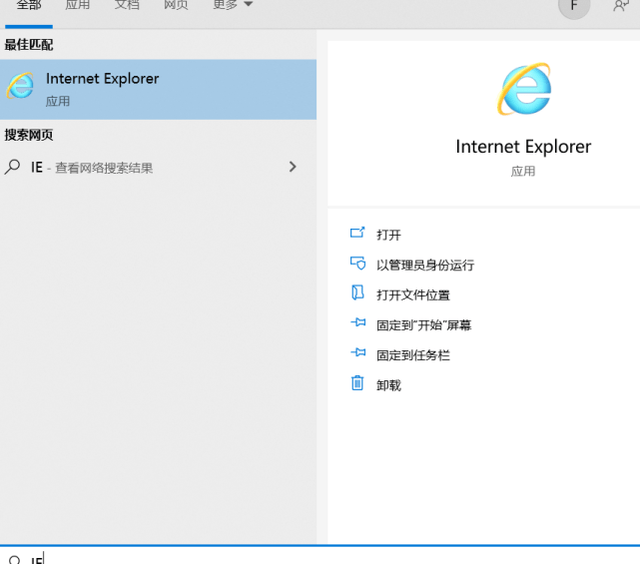The height and width of the screenshot is (564, 640).
Task: Click the pin icon beside 固定到任务栏
Action: [x=358, y=352]
